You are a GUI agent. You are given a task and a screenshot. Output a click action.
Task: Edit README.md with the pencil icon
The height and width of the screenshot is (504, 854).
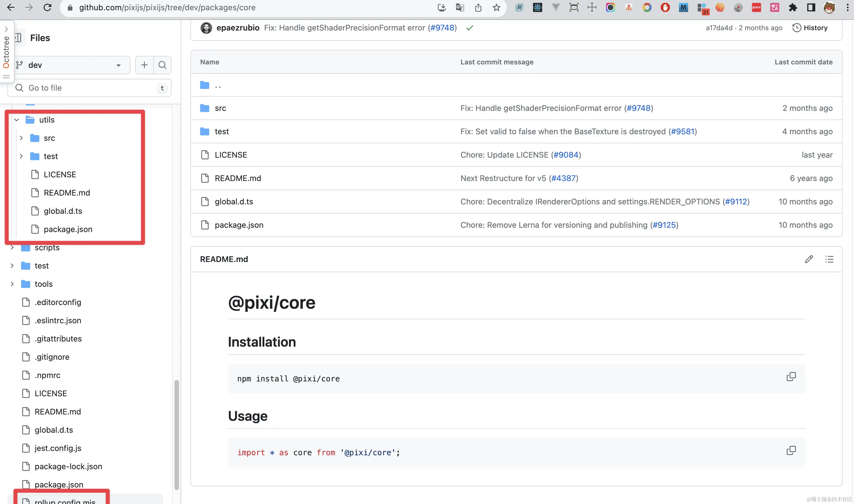click(809, 259)
